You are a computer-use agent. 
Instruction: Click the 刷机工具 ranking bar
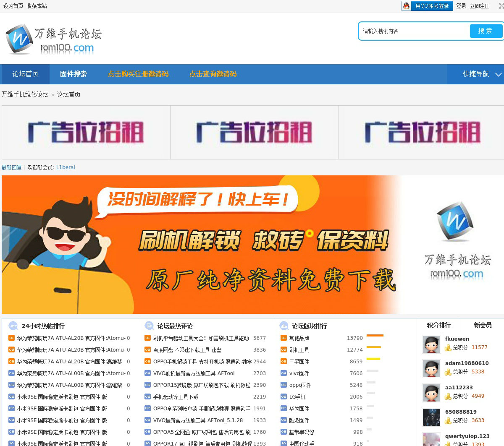(x=374, y=347)
